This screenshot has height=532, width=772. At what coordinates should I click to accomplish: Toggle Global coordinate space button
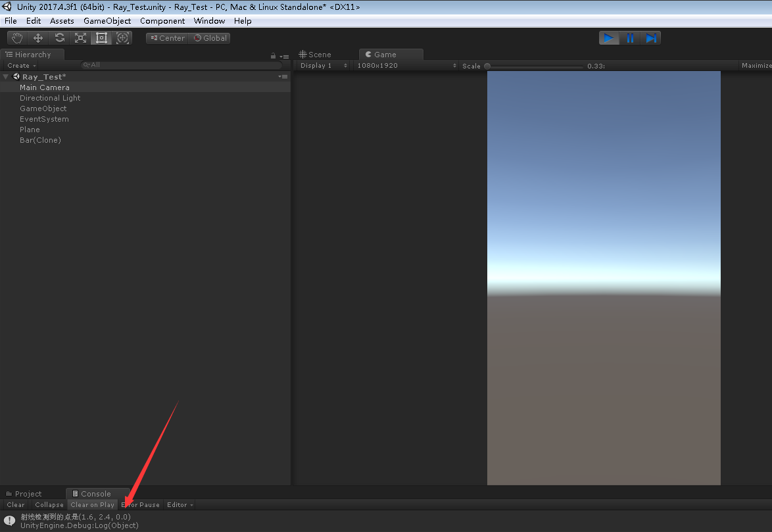point(210,38)
